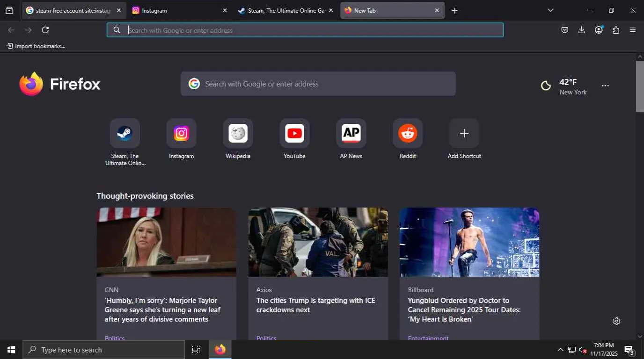Open the Firefox application menu
Image resolution: width=644 pixels, height=359 pixels.
click(x=633, y=30)
